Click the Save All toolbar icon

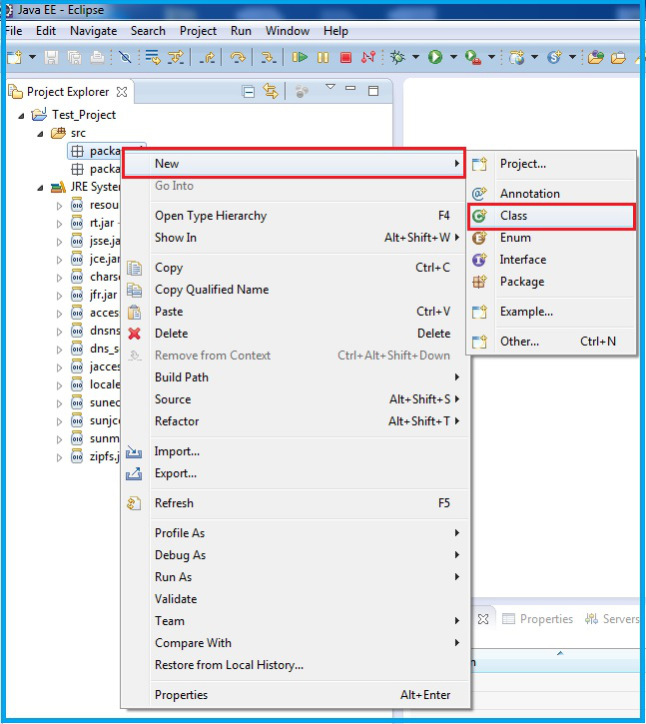[74, 57]
